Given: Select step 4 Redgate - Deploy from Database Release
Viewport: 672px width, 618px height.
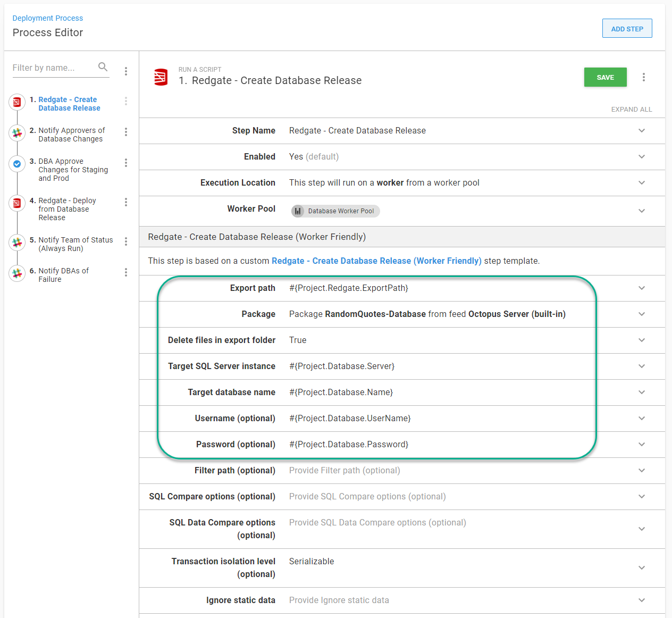Looking at the screenshot, I should pos(67,209).
